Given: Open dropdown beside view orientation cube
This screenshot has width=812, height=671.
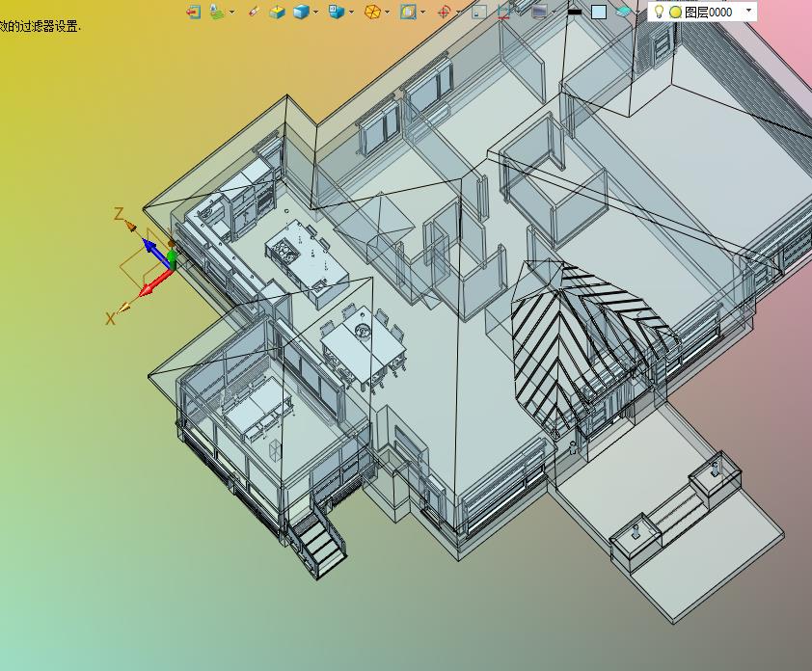Looking at the screenshot, I should 352,12.
